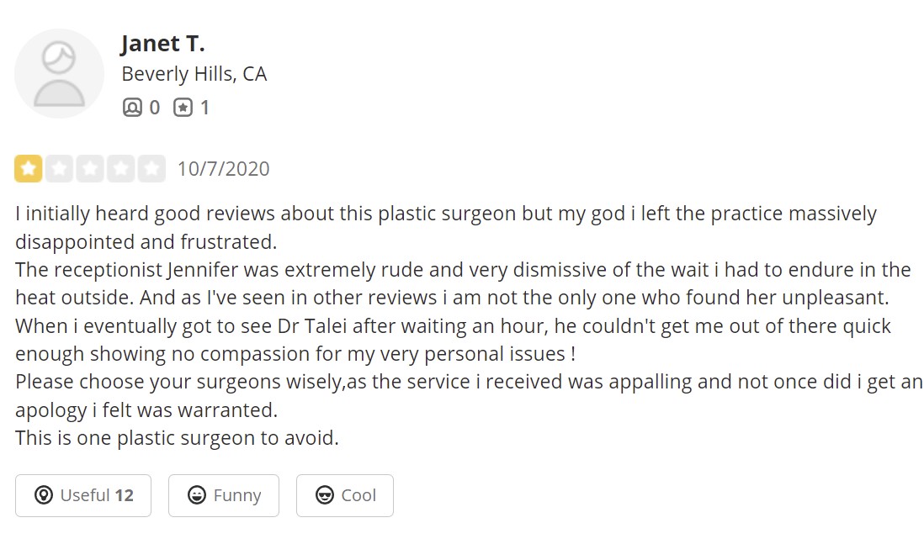Click the Beverly Hills, CA location text
924x560 pixels.
pyautogui.click(x=194, y=74)
